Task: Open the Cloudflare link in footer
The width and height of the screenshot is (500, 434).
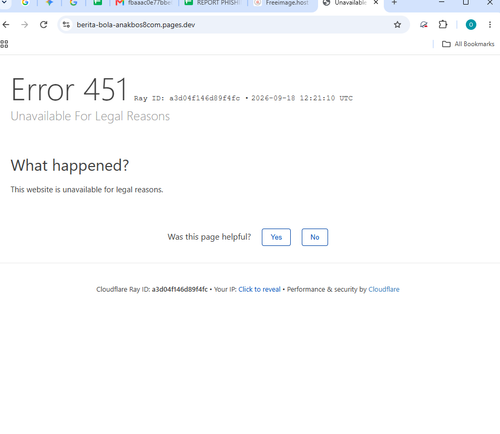Action: [384, 289]
